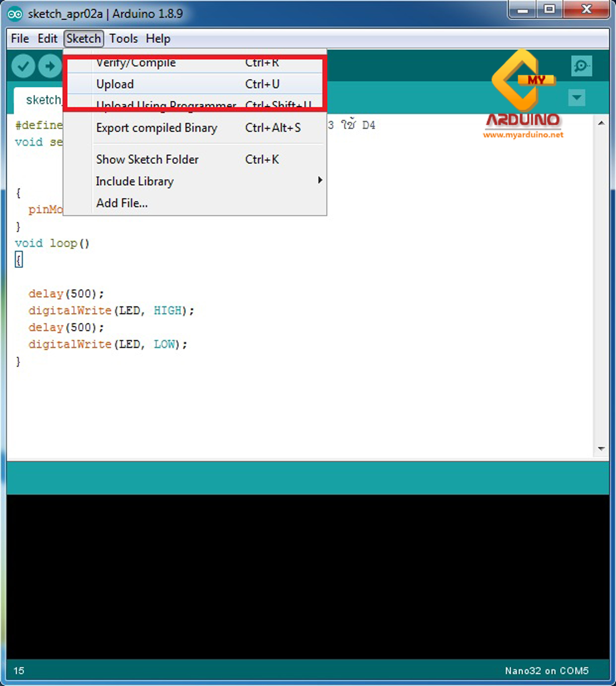Open the Tools menu
Screen dimensions: 616x686
click(x=123, y=39)
